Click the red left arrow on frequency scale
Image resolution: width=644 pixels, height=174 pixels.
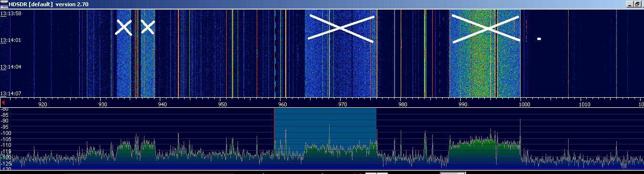click(3, 102)
